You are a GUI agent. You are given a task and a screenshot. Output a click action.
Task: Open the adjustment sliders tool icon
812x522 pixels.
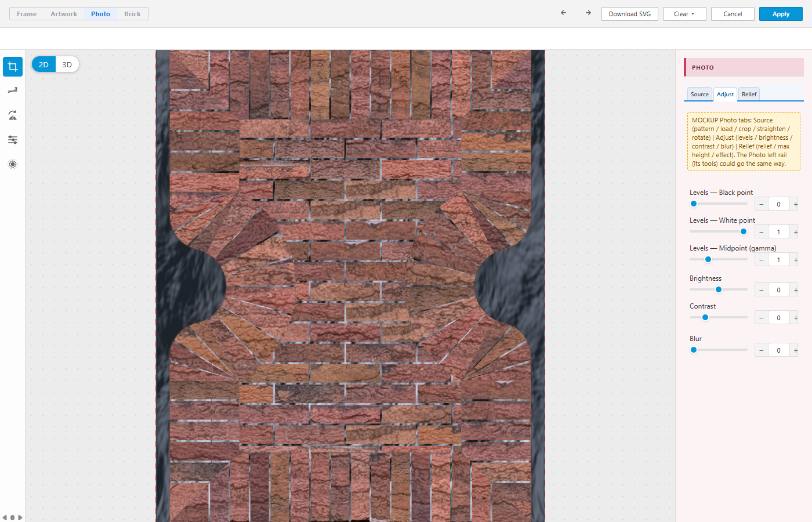(13, 140)
